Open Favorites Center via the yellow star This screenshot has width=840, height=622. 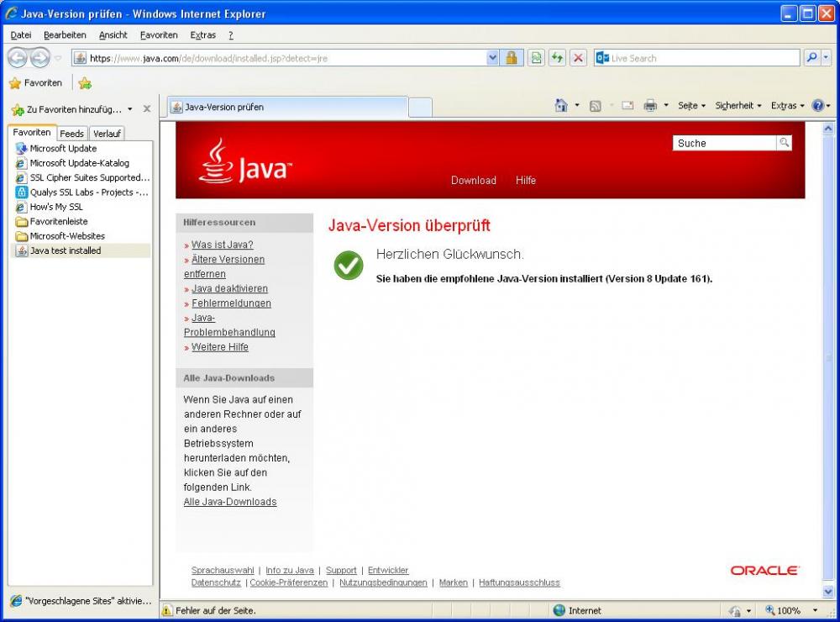point(16,83)
